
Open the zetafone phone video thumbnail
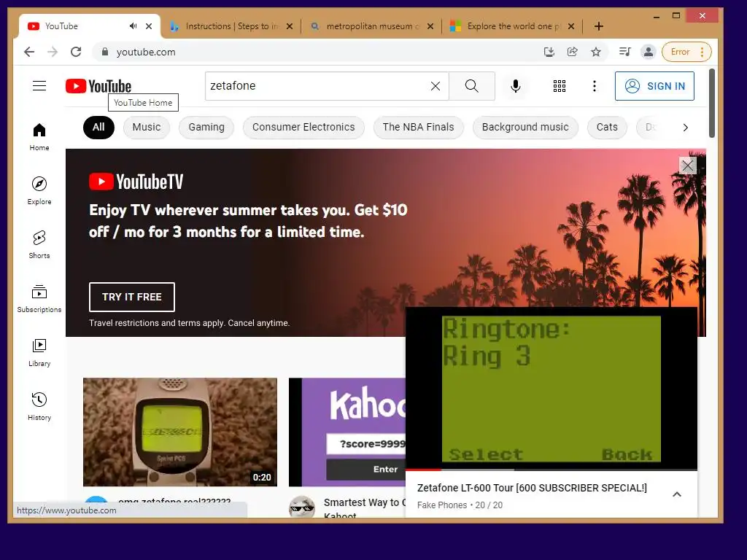180,432
